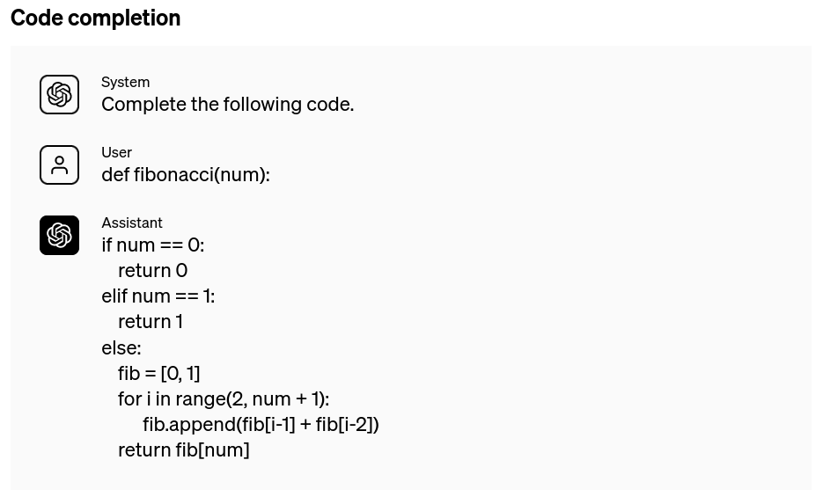
Task: Click the 'def fibonacci(num):' user message
Action: point(185,174)
